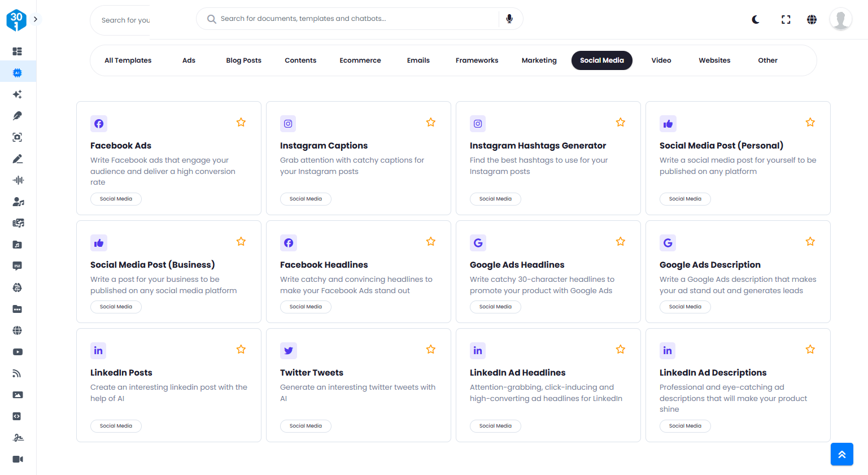The width and height of the screenshot is (868, 475).
Task: Open the camera focus vision icon
Action: pos(18,137)
